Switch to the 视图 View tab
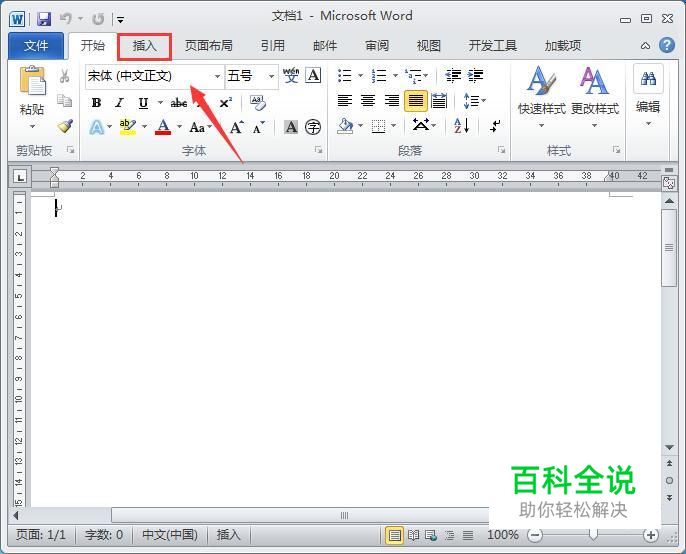Image resolution: width=686 pixels, height=554 pixels. point(428,46)
